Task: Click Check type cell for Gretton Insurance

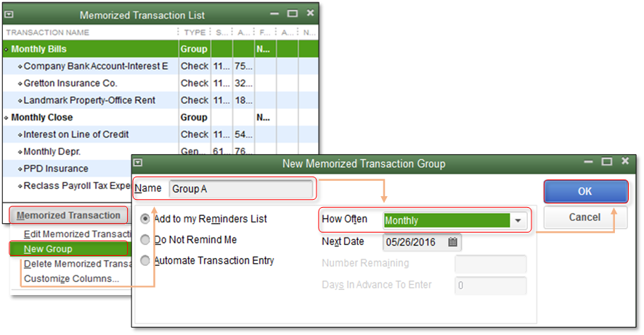Action: click(195, 83)
